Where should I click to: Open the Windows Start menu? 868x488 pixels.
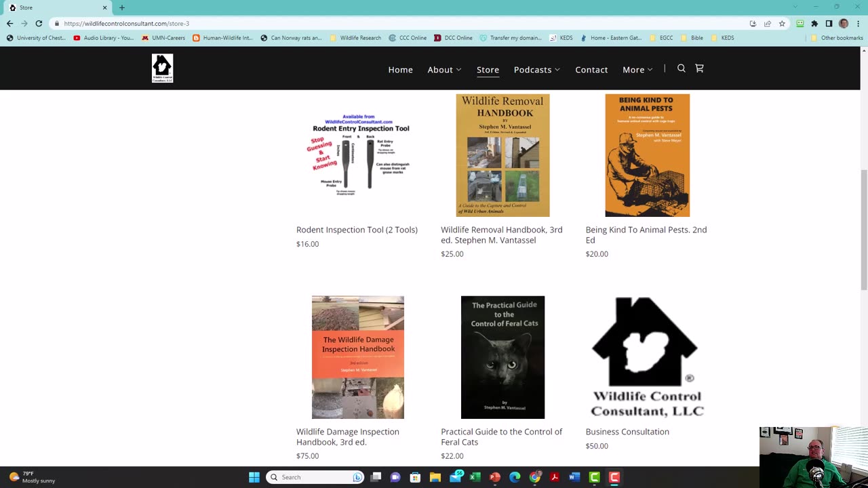pos(254,477)
